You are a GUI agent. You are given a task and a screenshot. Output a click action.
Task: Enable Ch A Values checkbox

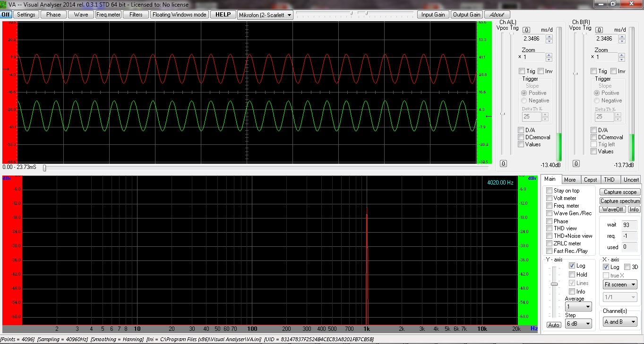[521, 144]
